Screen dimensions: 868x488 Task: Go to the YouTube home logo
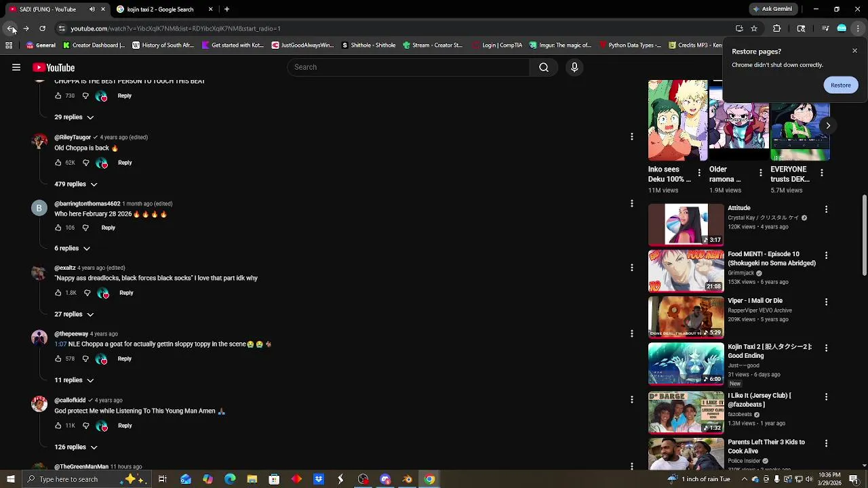(54, 67)
